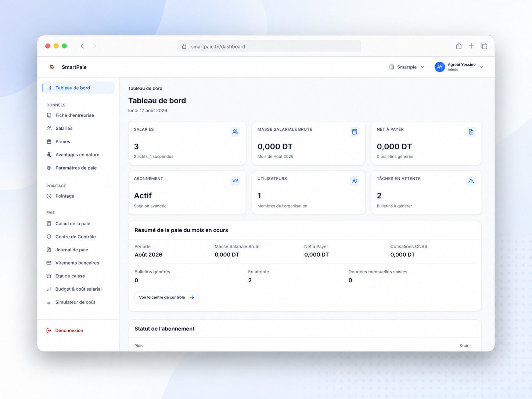
Task: Click the "Plan" column header
Action: click(x=139, y=346)
